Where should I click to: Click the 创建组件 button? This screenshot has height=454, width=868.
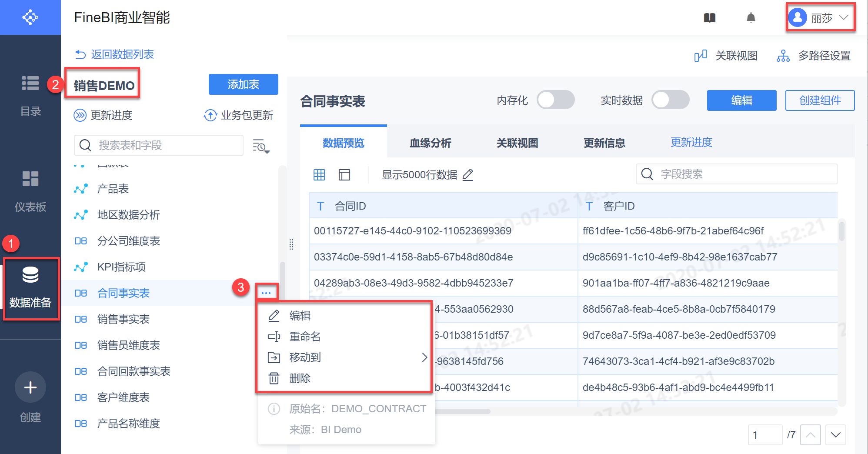[820, 100]
